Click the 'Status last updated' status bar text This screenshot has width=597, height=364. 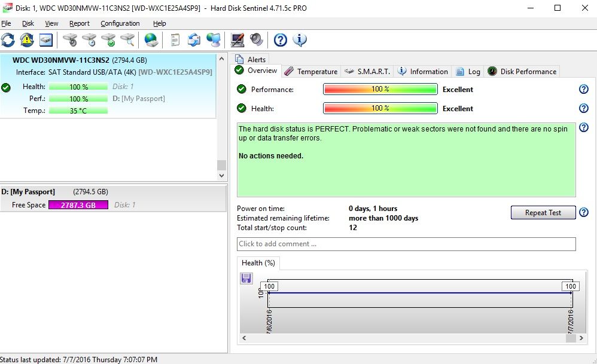[78, 359]
